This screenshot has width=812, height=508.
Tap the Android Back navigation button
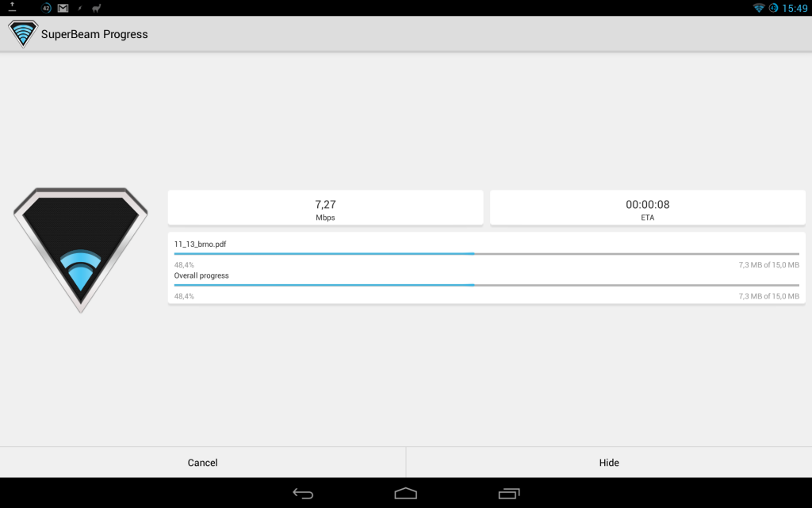pos(303,494)
